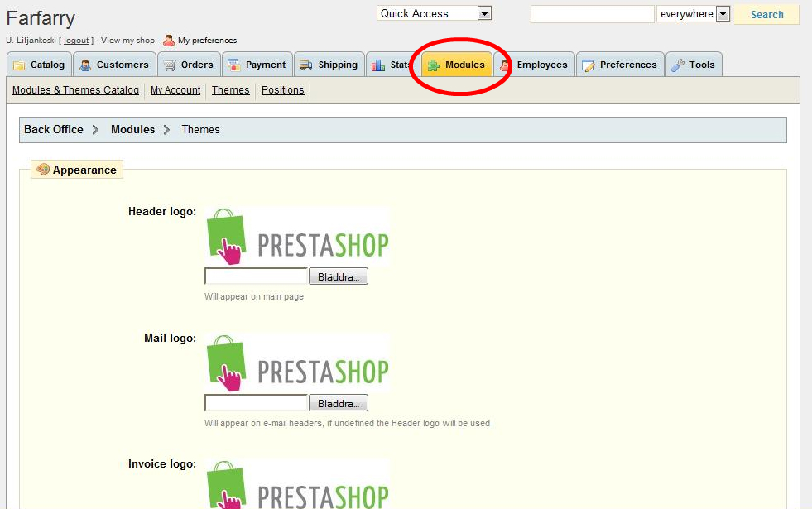The width and height of the screenshot is (812, 509).
Task: Click the Header logo file path field
Action: (257, 276)
